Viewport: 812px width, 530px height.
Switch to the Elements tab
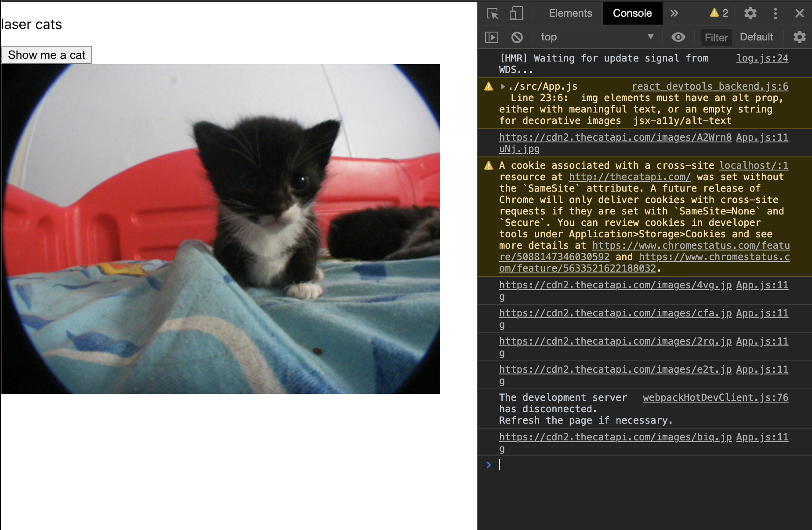(570, 13)
